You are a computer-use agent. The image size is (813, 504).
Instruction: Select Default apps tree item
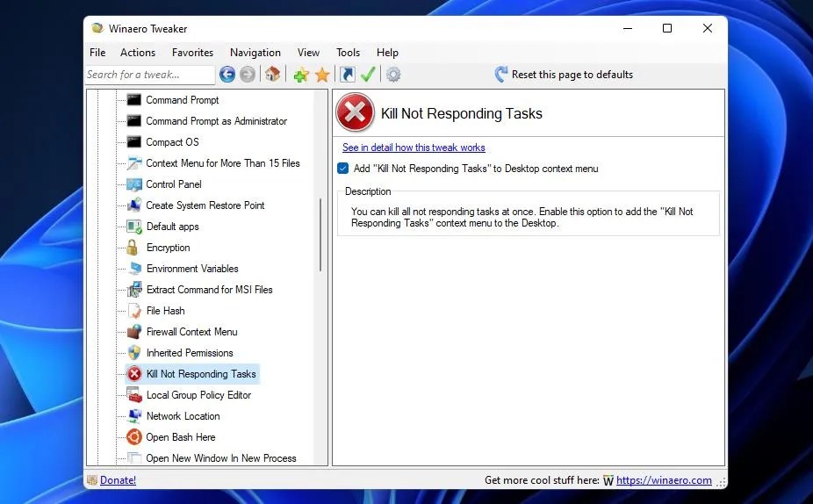coord(173,226)
